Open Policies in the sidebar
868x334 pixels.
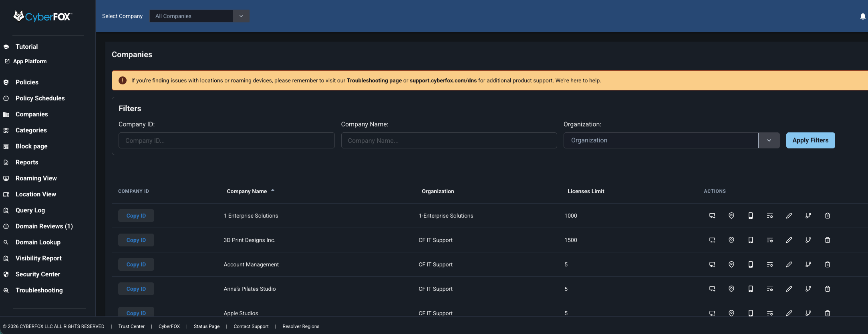[27, 82]
